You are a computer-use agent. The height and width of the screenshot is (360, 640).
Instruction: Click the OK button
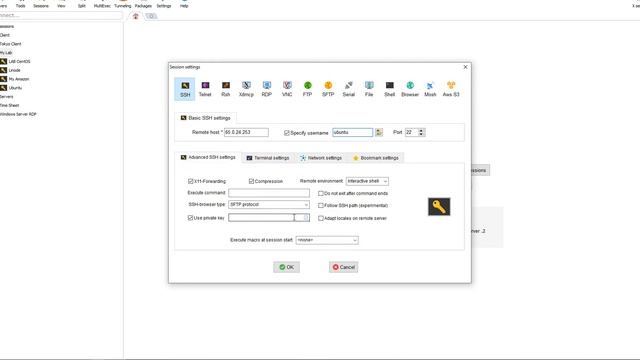point(287,267)
